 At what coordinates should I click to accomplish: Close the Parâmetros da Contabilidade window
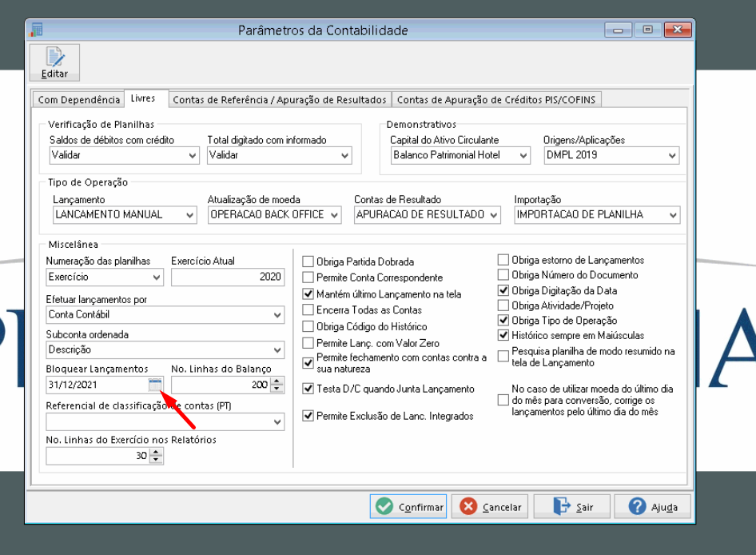(678, 30)
